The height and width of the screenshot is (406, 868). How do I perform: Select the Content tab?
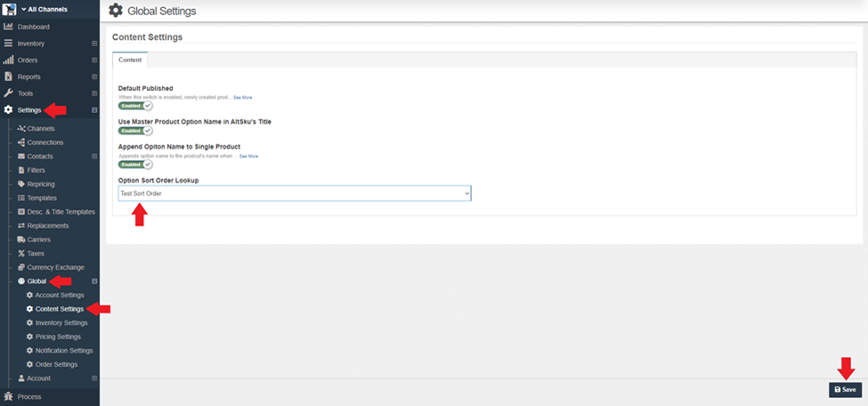(x=130, y=61)
